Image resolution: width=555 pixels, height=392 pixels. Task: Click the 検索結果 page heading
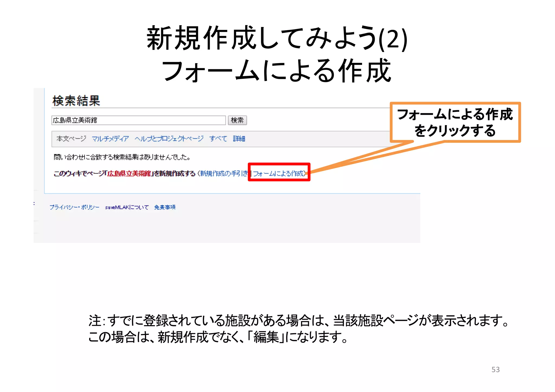click(76, 101)
